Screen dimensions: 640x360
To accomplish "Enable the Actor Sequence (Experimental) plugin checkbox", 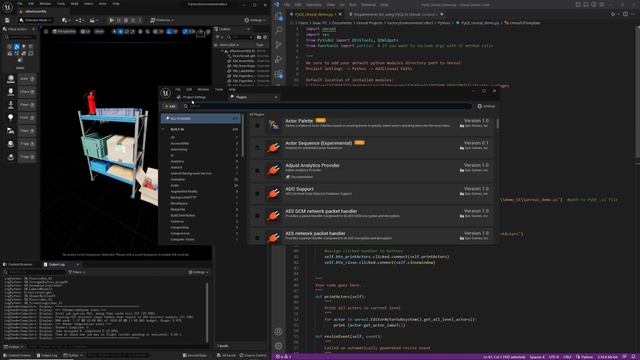I will tap(257, 148).
